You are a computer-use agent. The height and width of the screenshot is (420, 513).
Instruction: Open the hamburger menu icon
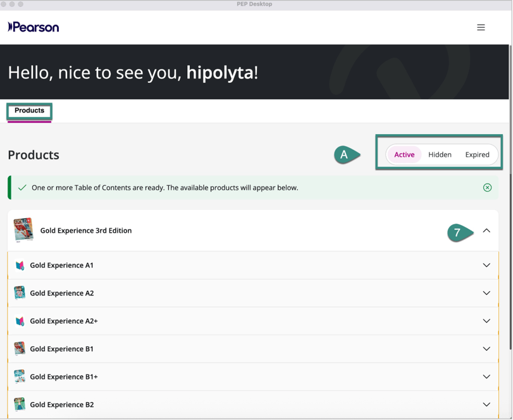click(x=481, y=27)
